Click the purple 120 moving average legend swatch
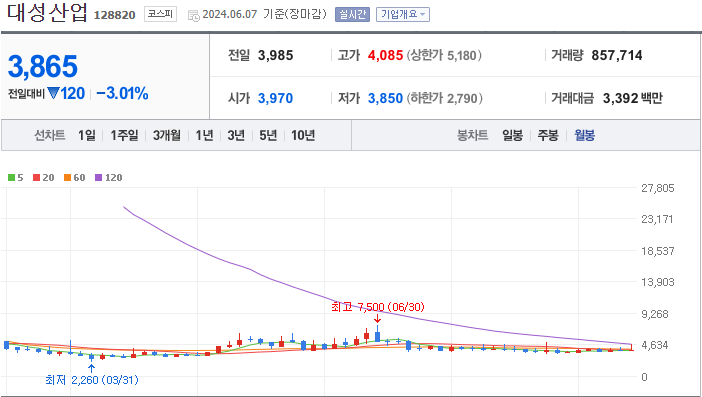The image size is (702, 397). (x=98, y=178)
